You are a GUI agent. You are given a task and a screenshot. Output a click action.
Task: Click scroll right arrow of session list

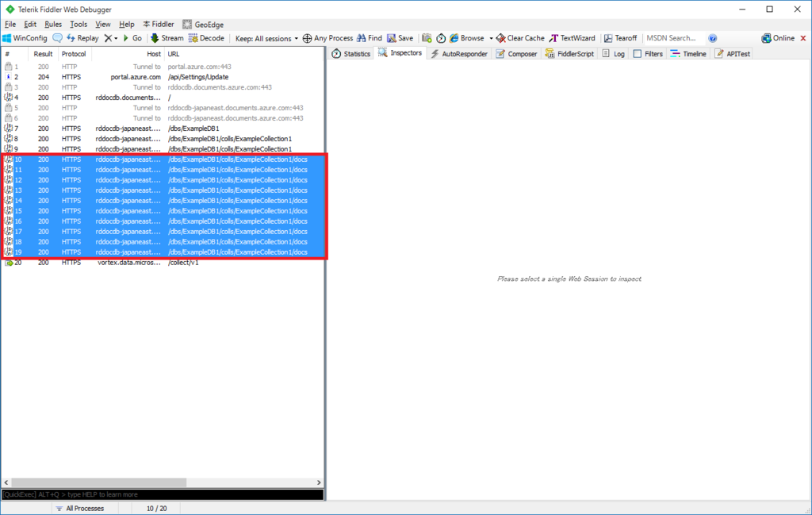coord(319,482)
